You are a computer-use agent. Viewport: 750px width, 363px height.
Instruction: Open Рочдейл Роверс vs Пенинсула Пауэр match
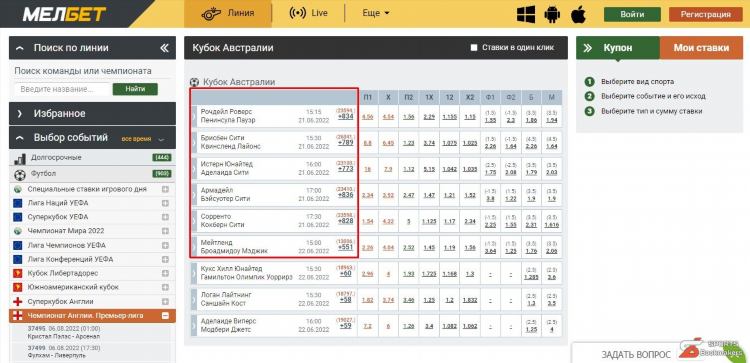(229, 116)
